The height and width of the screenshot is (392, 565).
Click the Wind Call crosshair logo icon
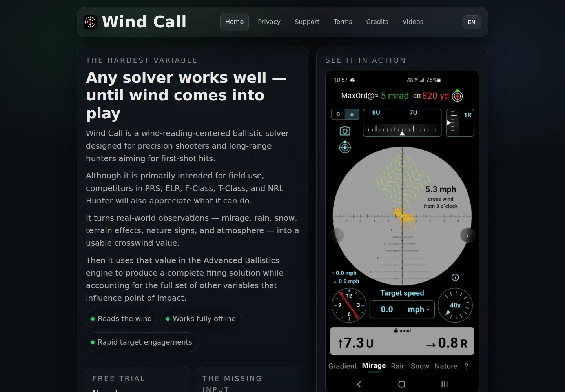pos(90,22)
